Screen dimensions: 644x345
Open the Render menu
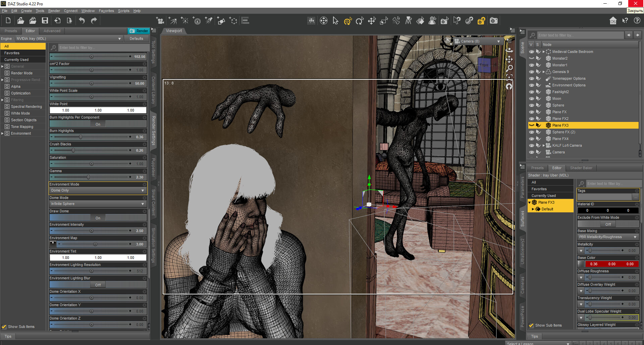tap(54, 11)
